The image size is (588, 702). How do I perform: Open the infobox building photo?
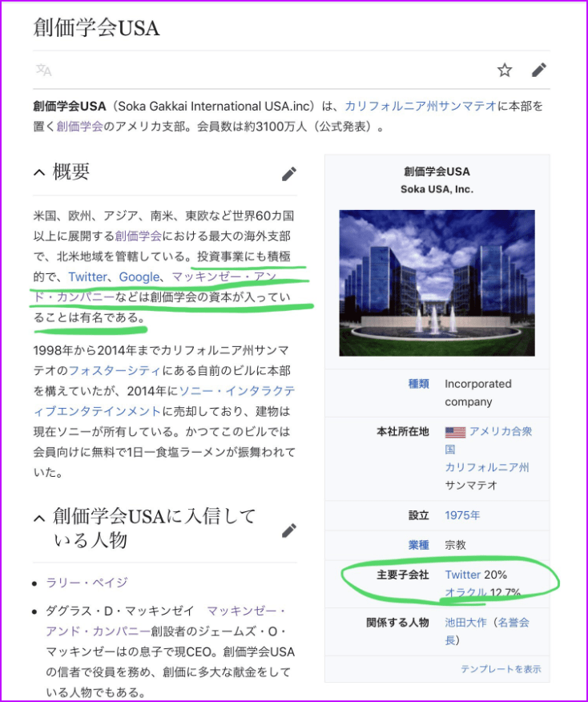point(437,283)
